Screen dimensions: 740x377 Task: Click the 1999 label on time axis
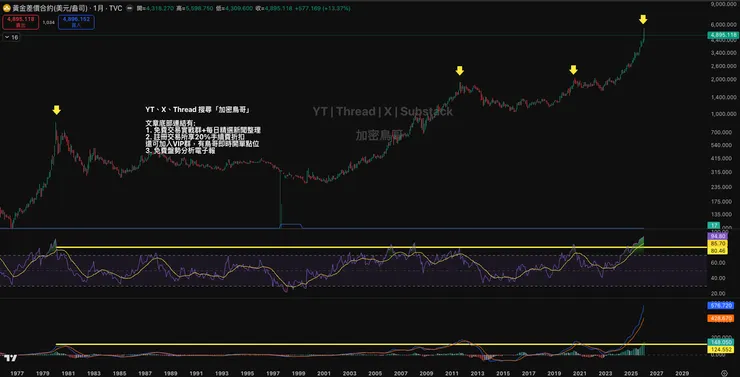(x=298, y=372)
